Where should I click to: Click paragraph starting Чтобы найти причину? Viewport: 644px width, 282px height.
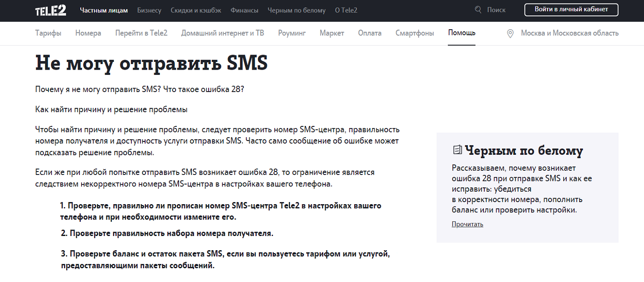click(217, 141)
